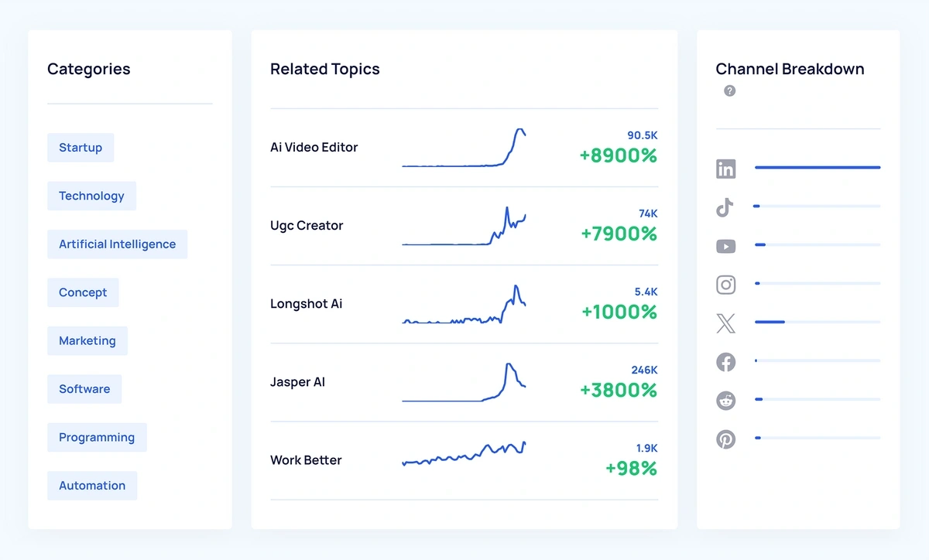The width and height of the screenshot is (929, 560).
Task: Click the 1.9K search volume value
Action: click(646, 448)
